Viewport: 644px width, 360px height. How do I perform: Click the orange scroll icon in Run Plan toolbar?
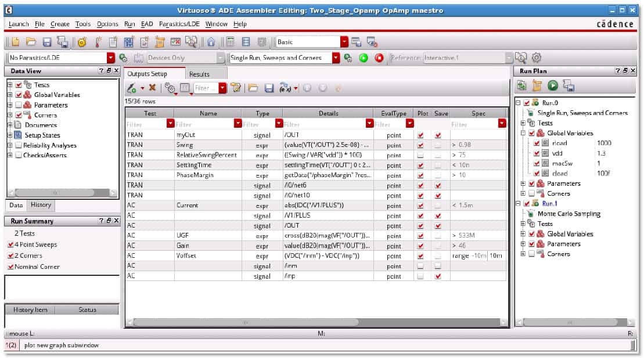[x=537, y=85]
